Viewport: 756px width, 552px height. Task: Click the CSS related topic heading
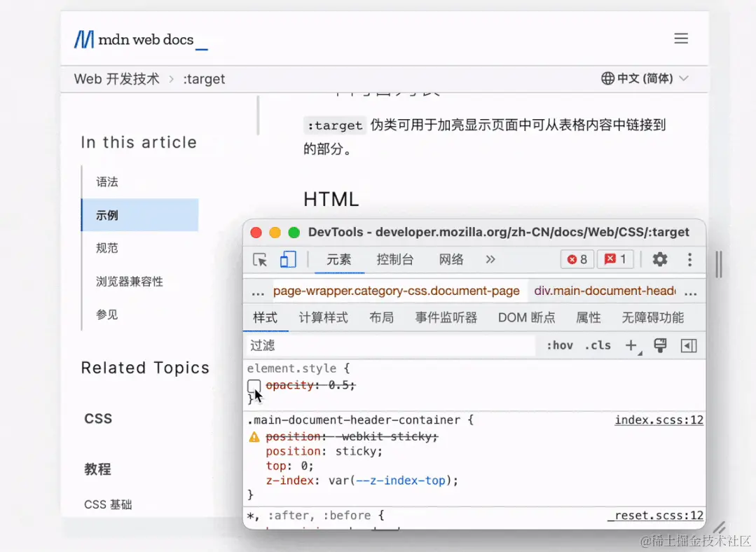point(98,418)
